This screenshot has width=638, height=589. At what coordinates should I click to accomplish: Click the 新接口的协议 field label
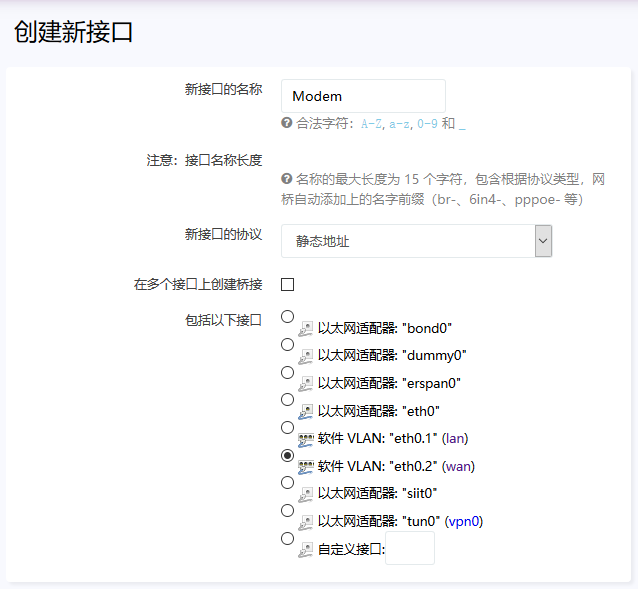(x=223, y=234)
